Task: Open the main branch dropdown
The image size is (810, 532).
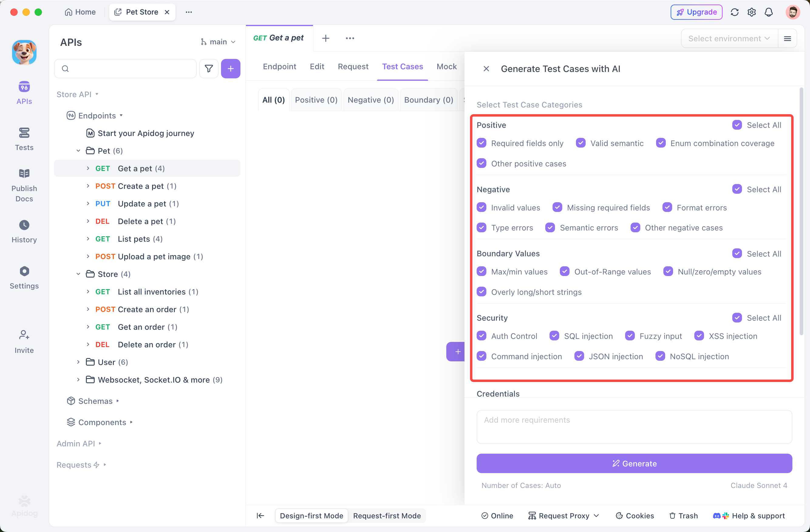Action: (x=218, y=42)
